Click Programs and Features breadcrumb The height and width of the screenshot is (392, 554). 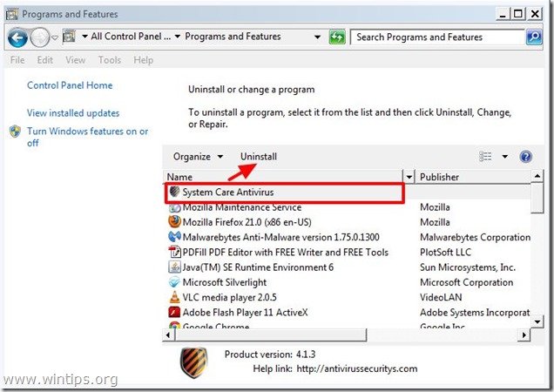click(233, 37)
